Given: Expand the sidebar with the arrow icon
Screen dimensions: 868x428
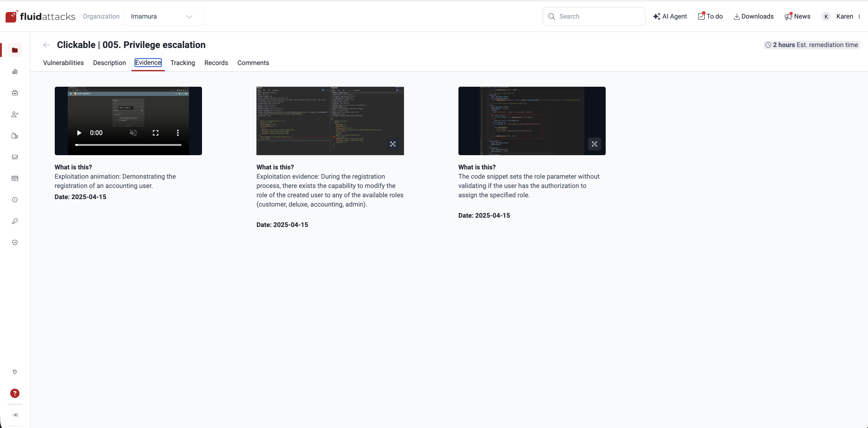Looking at the screenshot, I should [x=15, y=415].
